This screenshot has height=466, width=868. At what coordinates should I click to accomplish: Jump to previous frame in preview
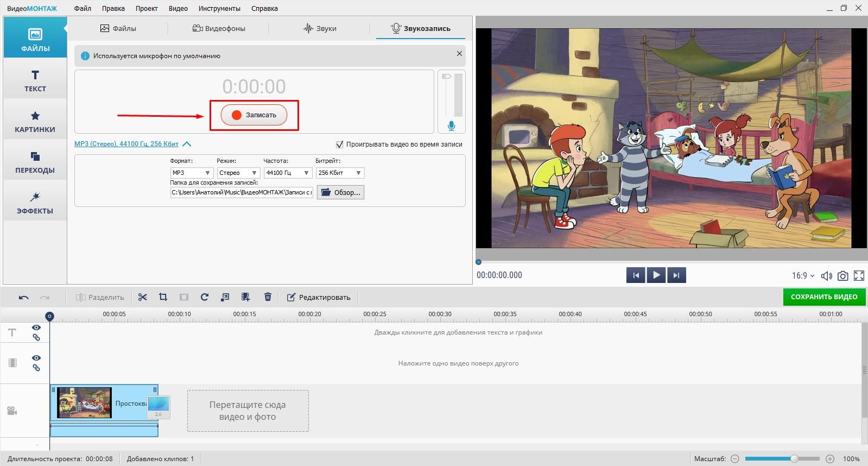tap(636, 275)
